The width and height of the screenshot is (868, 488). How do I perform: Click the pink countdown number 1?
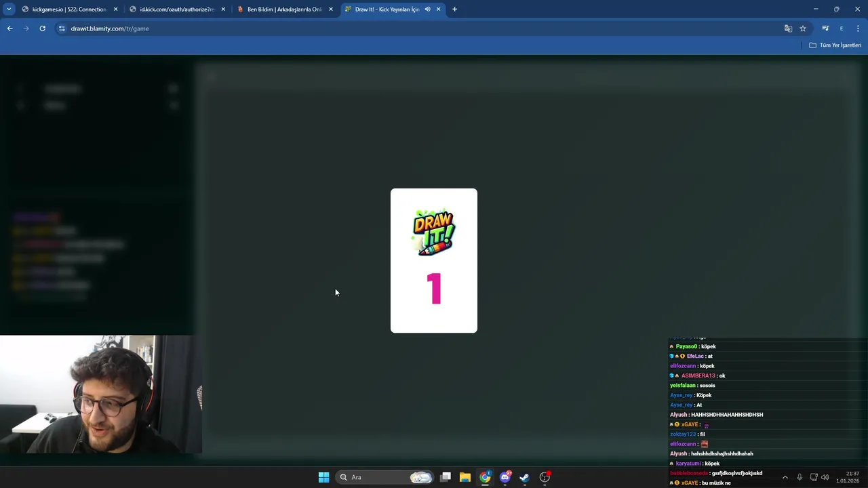click(x=434, y=289)
